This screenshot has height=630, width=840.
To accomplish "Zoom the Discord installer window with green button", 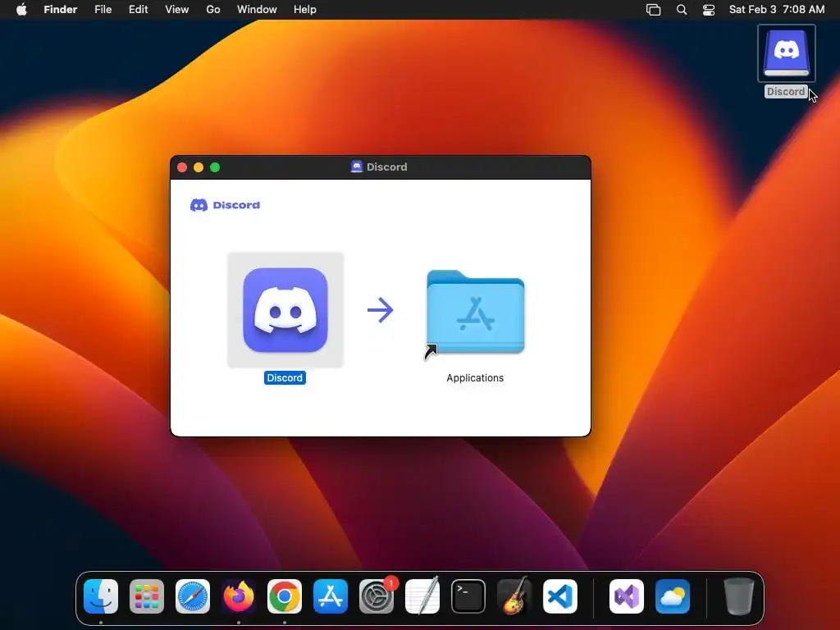I will (215, 167).
